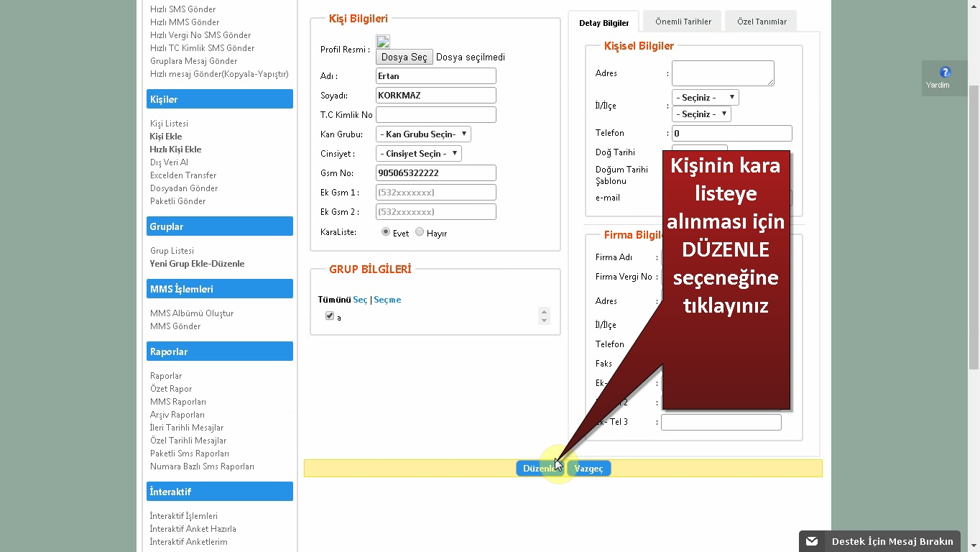Screen dimensions: 980x552
Task: Open the first İl/İlçe dropdown
Action: 705,97
